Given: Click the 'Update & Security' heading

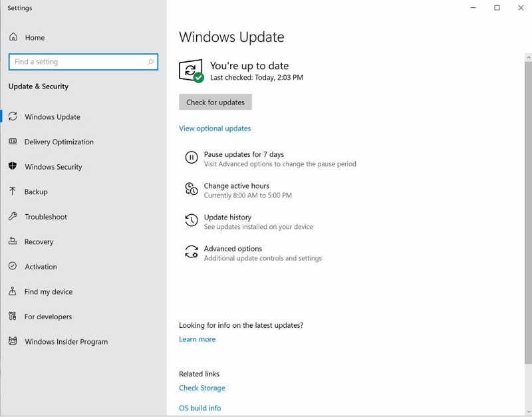Looking at the screenshot, I should (x=39, y=86).
